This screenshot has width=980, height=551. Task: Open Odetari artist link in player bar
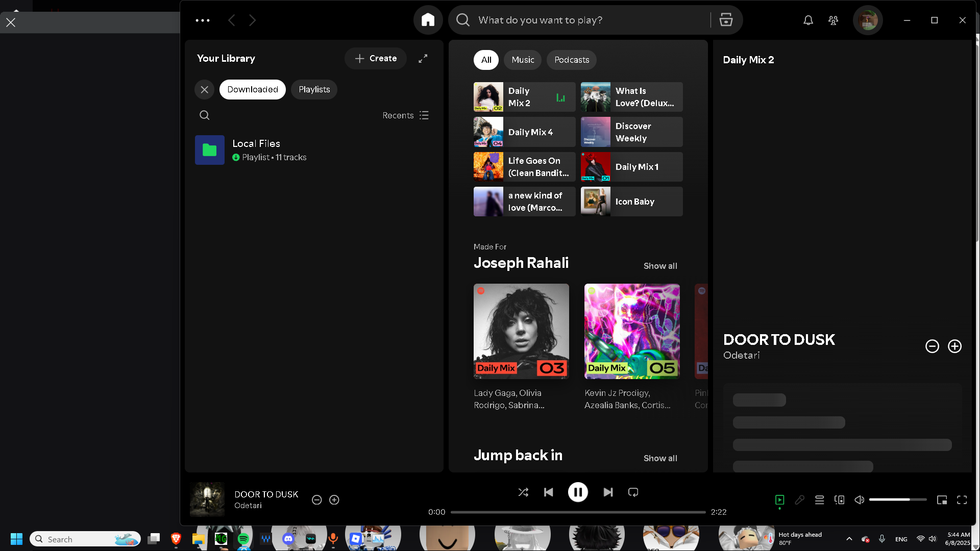pyautogui.click(x=248, y=506)
